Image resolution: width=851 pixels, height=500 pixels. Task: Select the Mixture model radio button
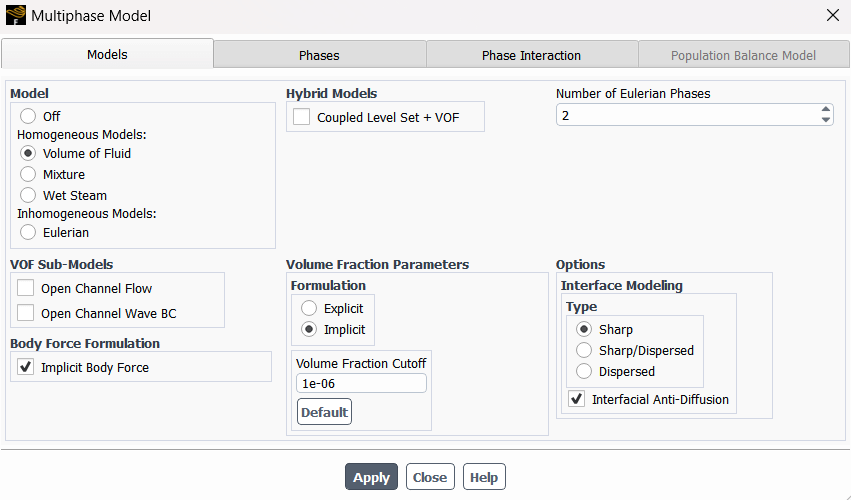28,174
